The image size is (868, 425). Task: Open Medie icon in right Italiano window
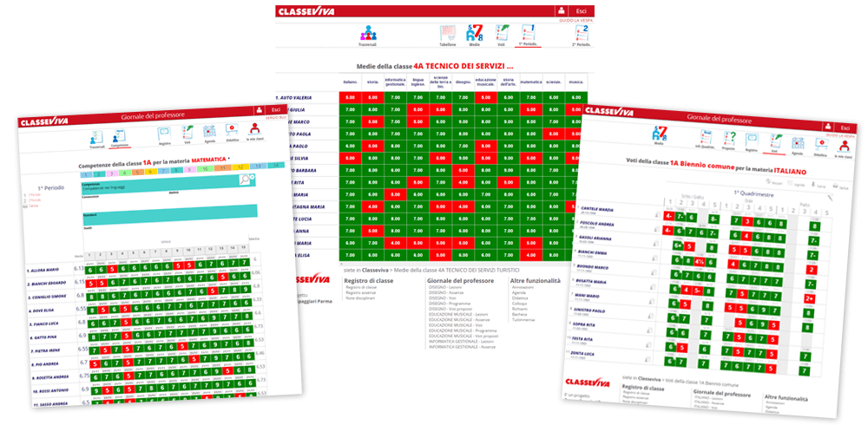[659, 134]
